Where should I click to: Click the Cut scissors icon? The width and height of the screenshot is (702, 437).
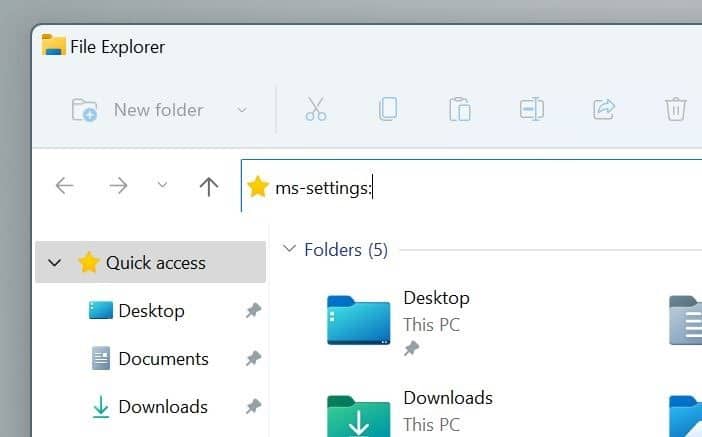(316, 109)
